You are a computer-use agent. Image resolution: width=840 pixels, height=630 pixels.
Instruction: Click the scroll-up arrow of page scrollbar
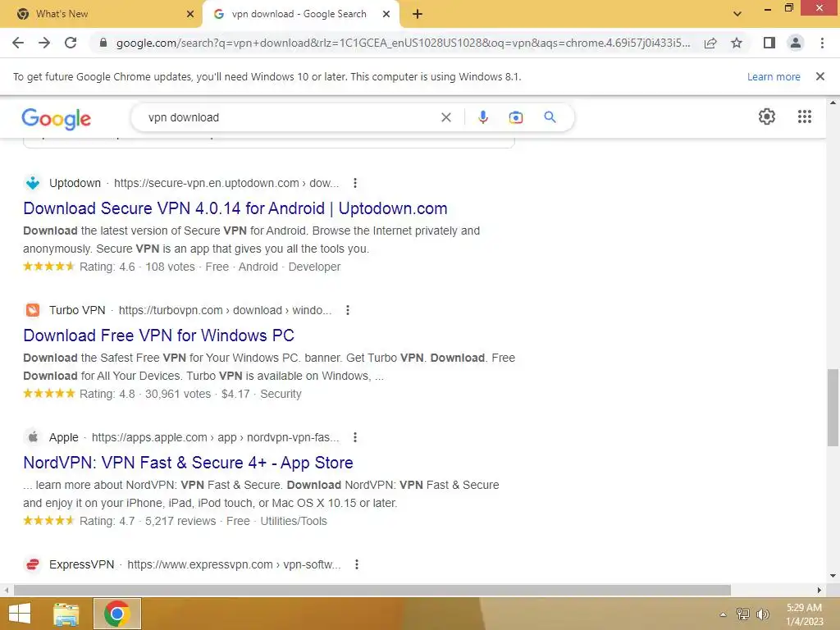(x=833, y=102)
